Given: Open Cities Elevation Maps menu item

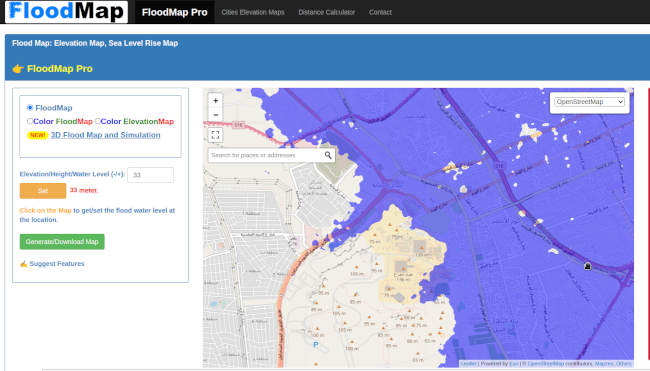Looking at the screenshot, I should click(x=253, y=12).
